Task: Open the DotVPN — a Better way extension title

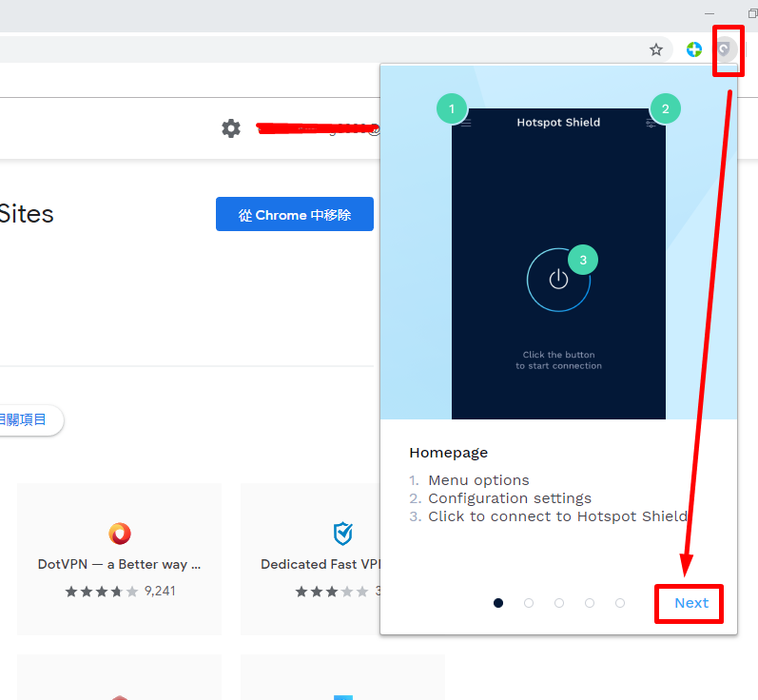Action: 119,564
